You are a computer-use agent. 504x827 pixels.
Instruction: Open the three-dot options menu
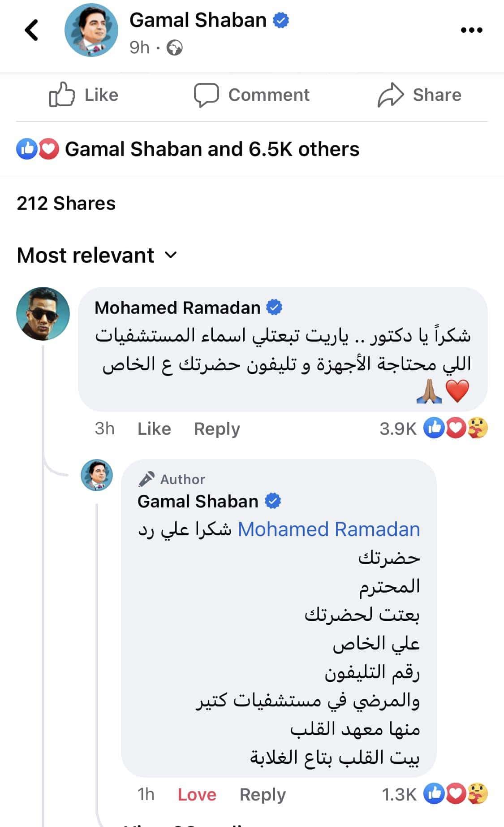[x=471, y=30]
